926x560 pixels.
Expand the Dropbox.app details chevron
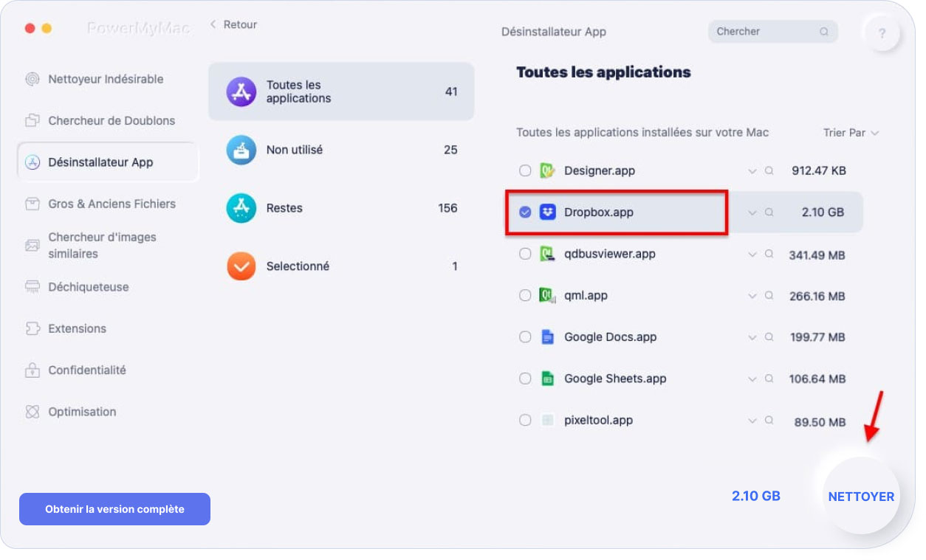[x=753, y=212]
